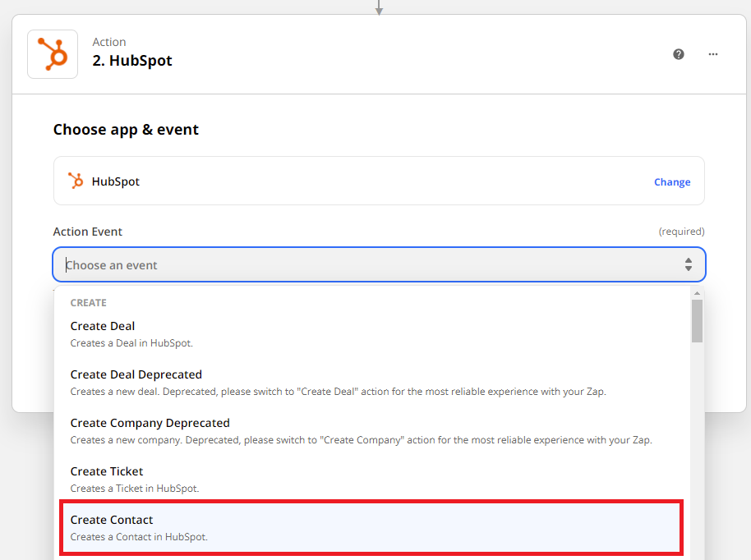This screenshot has height=560, width=751.
Task: Click the 2. HubSpot step title
Action: pos(132,61)
